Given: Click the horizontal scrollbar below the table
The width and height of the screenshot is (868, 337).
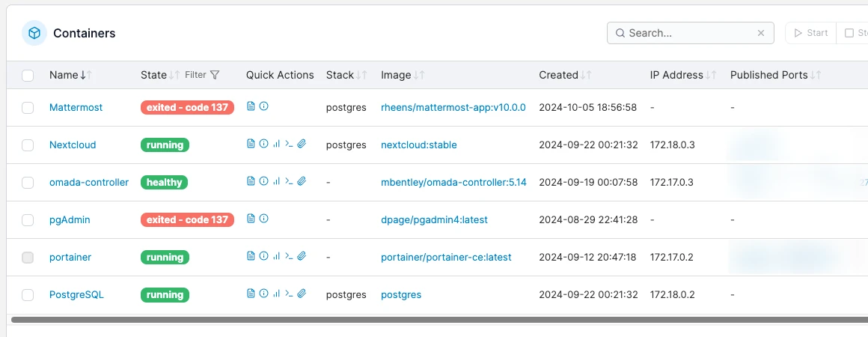Looking at the screenshot, I should [x=434, y=320].
